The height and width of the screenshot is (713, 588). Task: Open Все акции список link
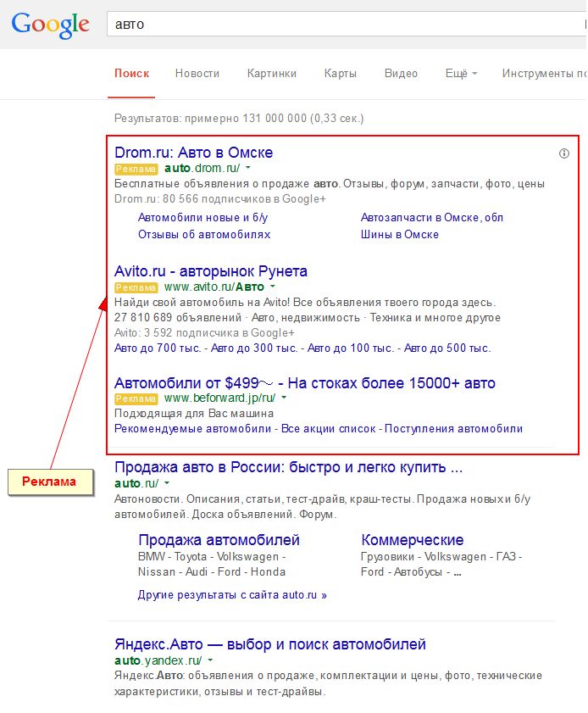(329, 429)
